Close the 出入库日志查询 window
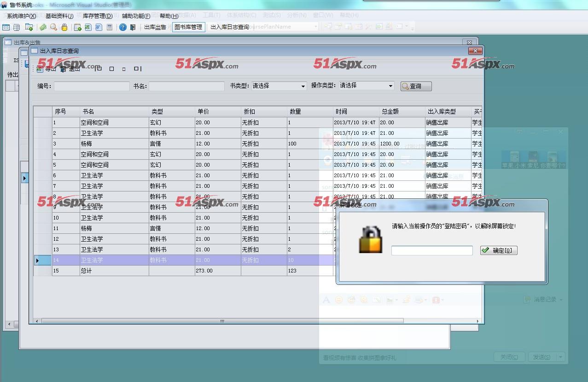588x382 pixels. [x=475, y=51]
